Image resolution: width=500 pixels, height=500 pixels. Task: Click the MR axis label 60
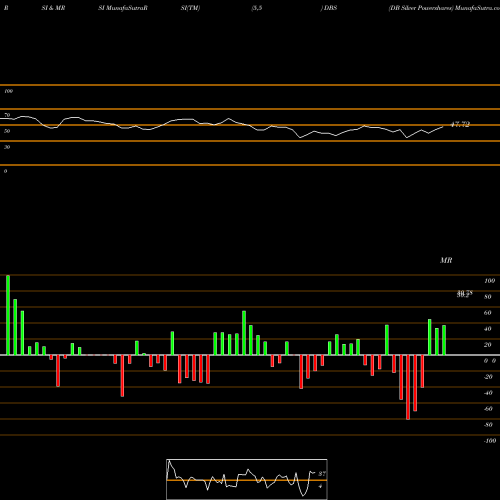(x=488, y=313)
